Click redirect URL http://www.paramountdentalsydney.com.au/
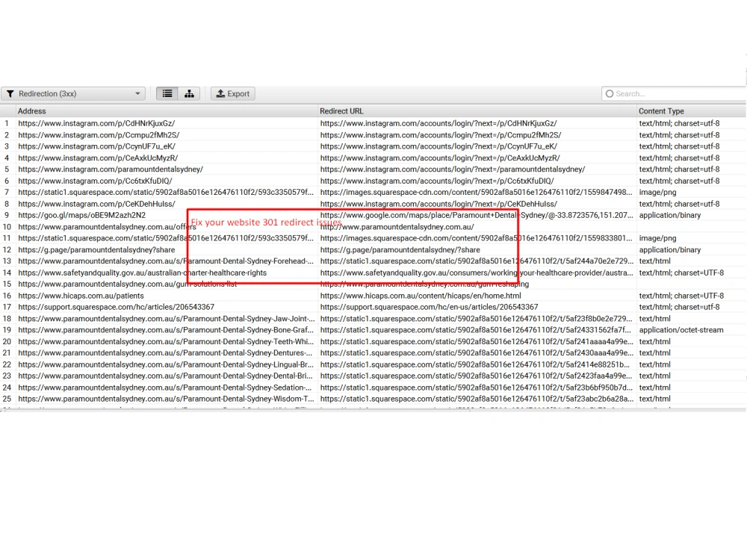Viewport: 747px width, 560px height. pos(397,227)
